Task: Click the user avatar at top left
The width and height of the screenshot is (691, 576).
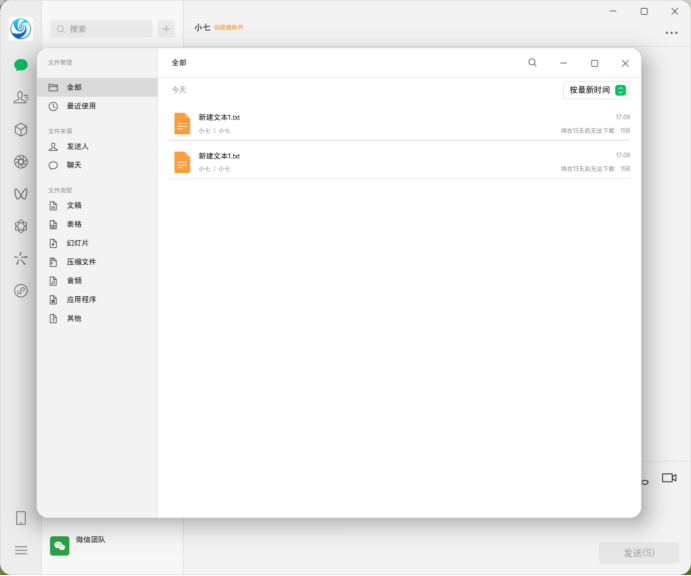Action: point(21,29)
